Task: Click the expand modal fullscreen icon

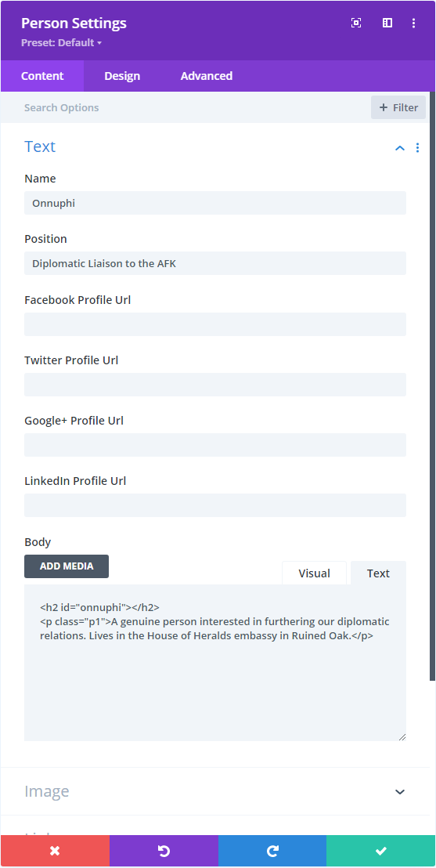Action: (x=356, y=23)
